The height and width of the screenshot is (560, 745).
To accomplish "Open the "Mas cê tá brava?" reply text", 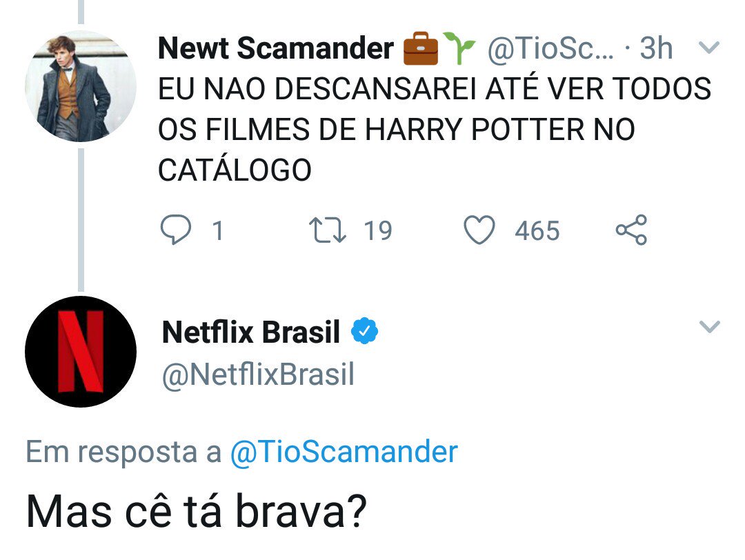I will 197,511.
